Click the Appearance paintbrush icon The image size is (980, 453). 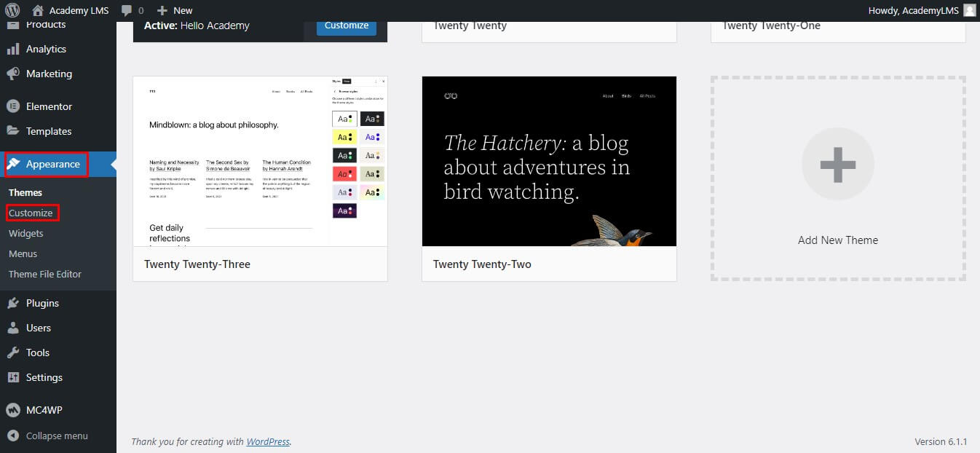point(13,164)
